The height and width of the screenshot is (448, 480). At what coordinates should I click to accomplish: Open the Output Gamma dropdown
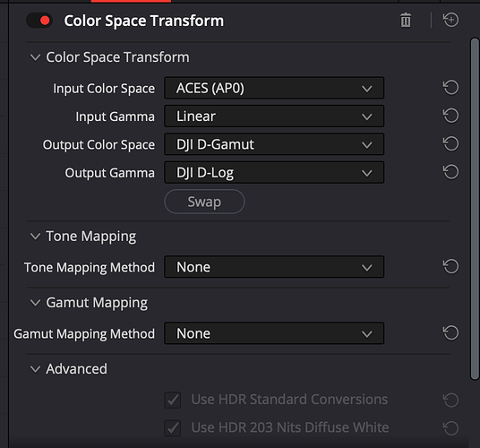[x=274, y=172]
